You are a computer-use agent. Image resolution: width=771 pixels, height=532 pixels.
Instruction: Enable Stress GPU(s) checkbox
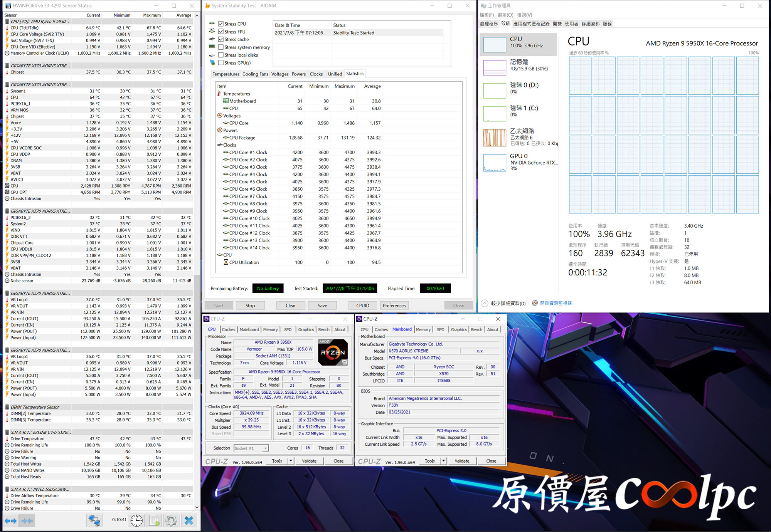[x=221, y=63]
